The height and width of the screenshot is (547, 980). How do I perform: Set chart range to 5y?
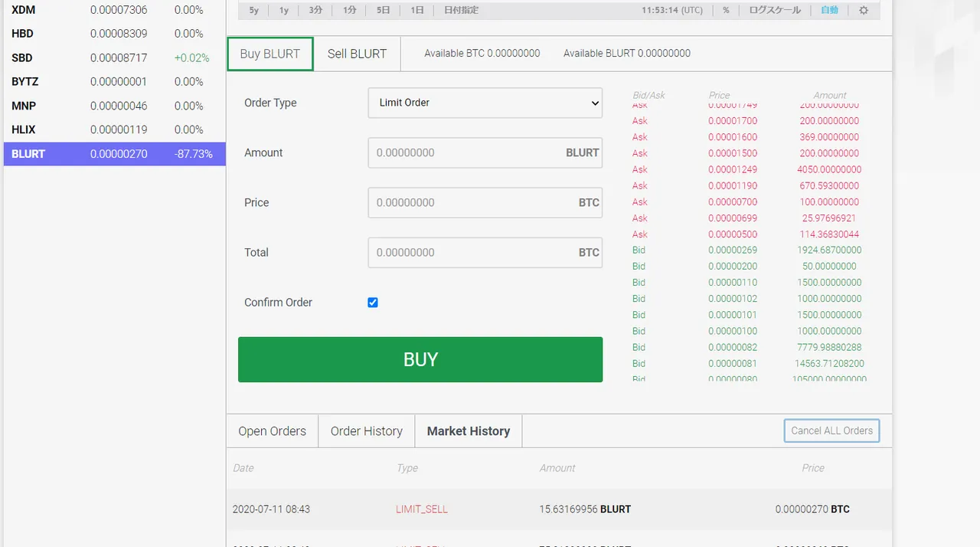click(254, 11)
